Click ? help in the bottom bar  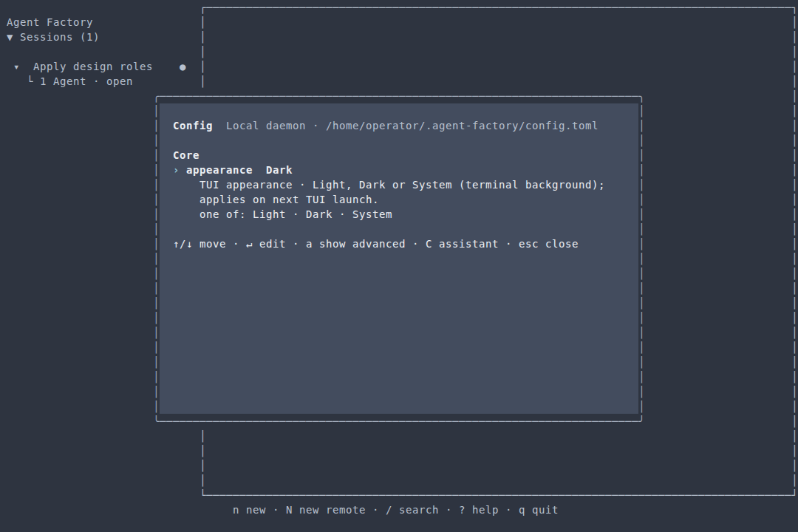tap(478, 510)
